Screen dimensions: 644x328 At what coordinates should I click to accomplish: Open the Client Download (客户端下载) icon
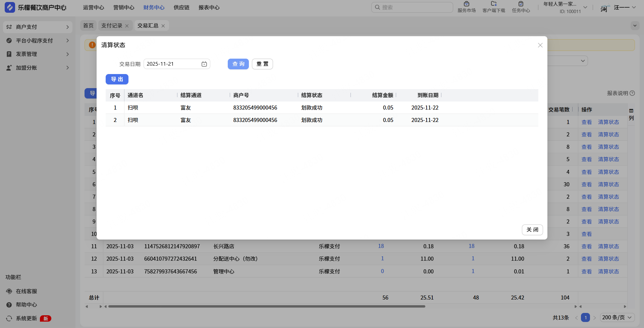point(494,4)
